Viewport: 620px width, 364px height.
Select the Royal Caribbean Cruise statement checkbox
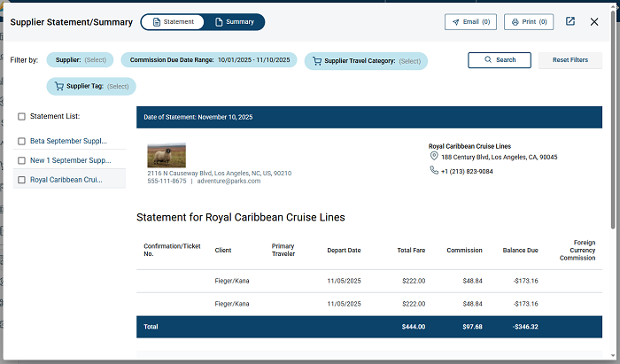click(x=21, y=180)
